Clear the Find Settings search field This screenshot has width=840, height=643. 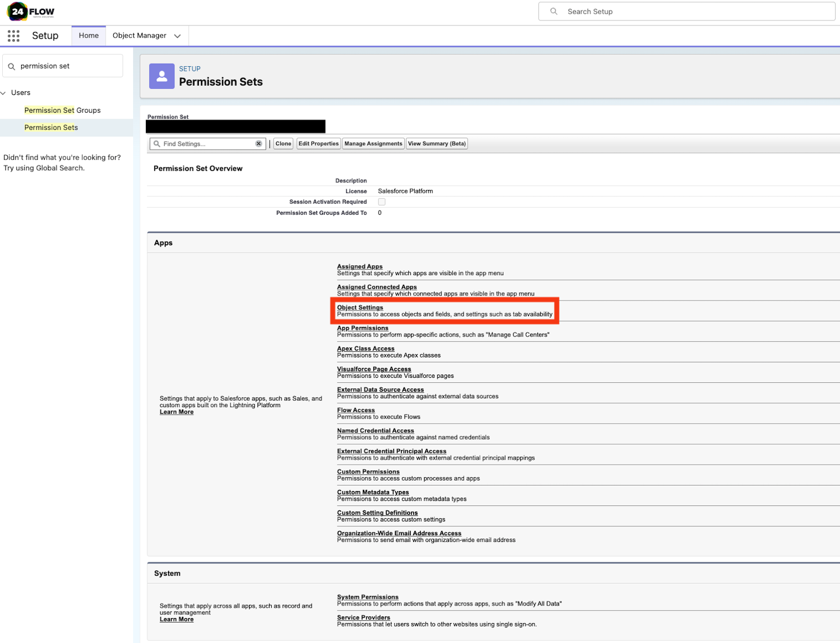258,144
